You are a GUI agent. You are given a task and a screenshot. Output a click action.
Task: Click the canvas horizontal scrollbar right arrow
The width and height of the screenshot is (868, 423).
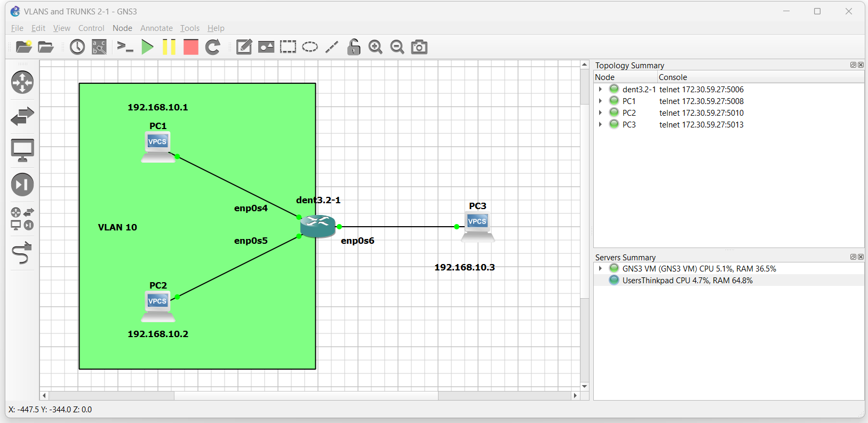tap(575, 396)
